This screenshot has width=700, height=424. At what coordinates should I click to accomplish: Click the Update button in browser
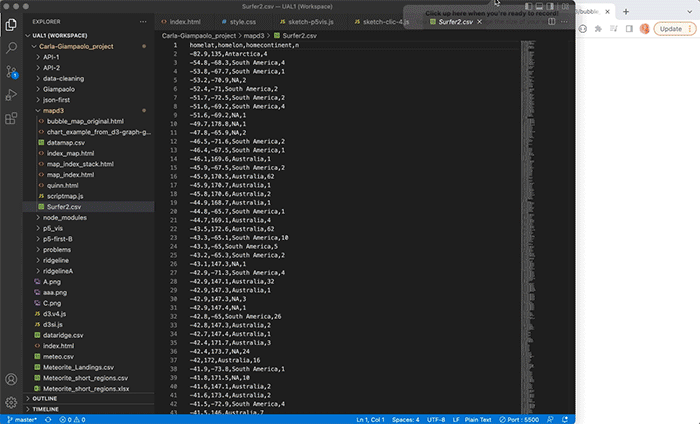(x=671, y=29)
